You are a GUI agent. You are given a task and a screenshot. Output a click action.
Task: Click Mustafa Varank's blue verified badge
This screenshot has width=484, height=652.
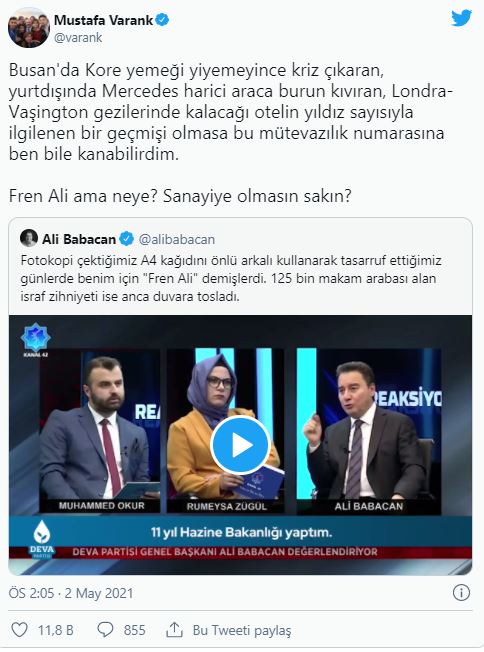[x=162, y=20]
